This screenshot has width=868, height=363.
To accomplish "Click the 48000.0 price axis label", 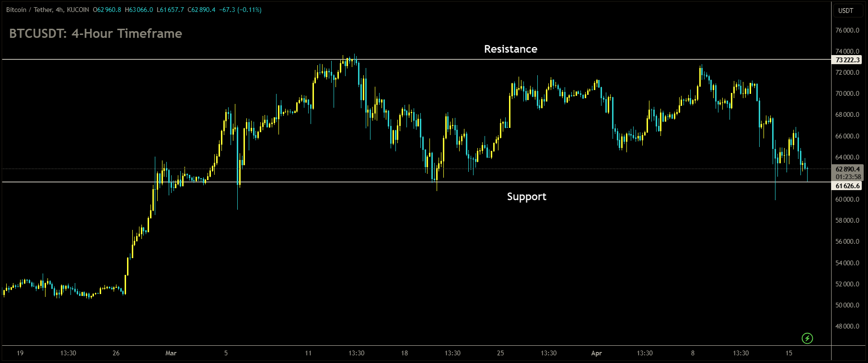I will (x=847, y=326).
